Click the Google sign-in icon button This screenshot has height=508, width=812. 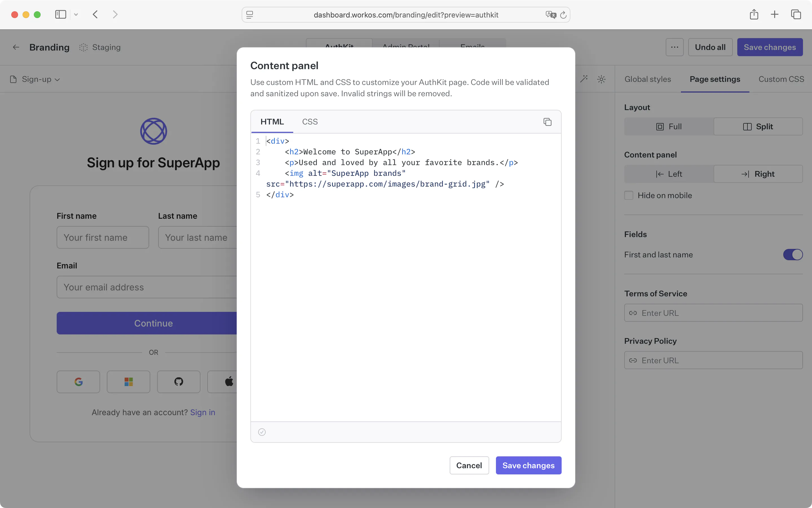[78, 382]
